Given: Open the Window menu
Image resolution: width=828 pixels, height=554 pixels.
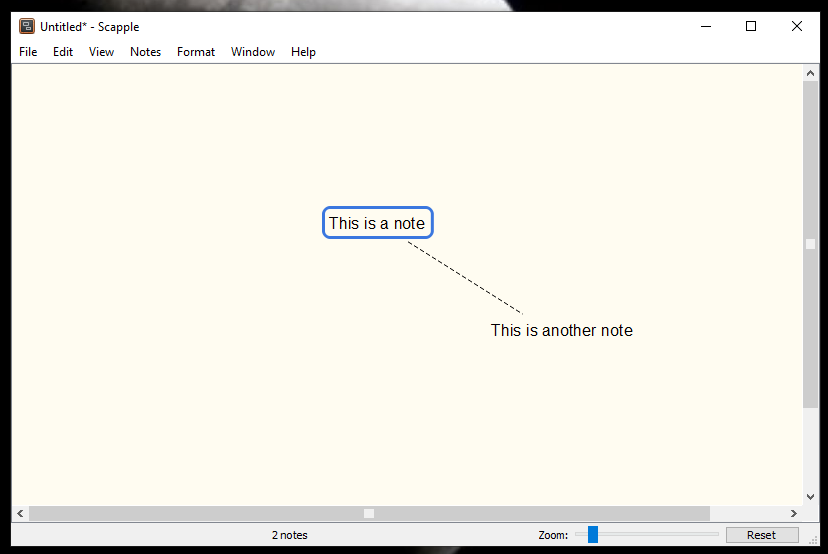Looking at the screenshot, I should click(x=253, y=52).
